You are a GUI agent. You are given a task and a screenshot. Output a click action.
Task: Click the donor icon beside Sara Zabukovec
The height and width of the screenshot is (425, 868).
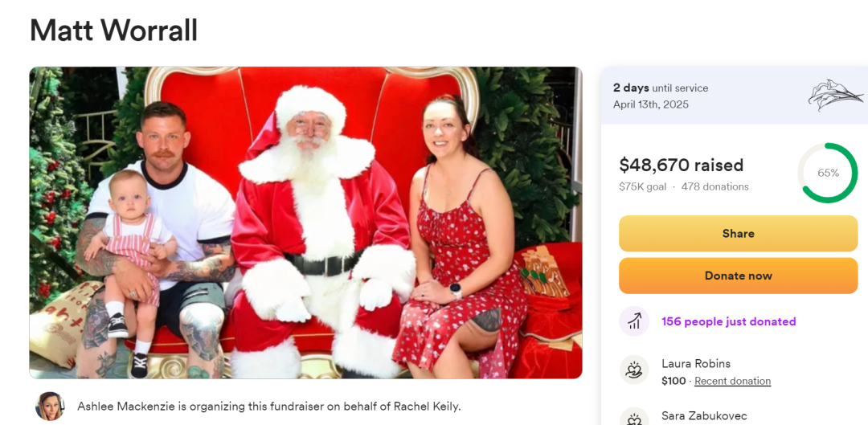634,418
